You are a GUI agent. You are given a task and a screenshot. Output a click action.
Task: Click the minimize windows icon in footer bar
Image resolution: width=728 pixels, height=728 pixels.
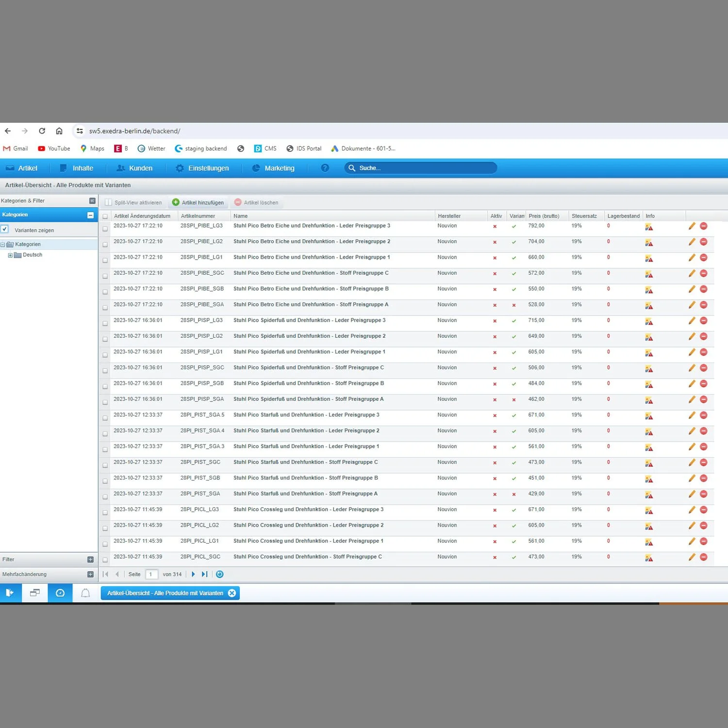click(x=34, y=593)
